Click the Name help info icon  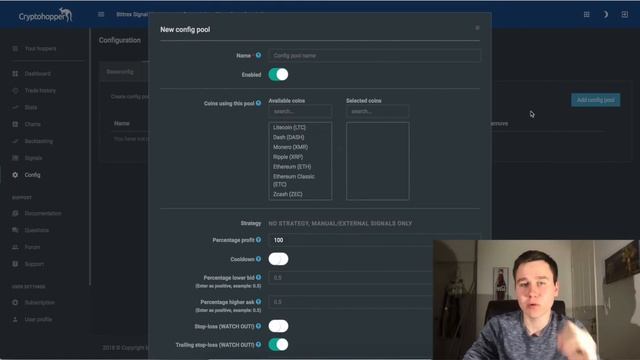pyautogui.click(x=258, y=55)
